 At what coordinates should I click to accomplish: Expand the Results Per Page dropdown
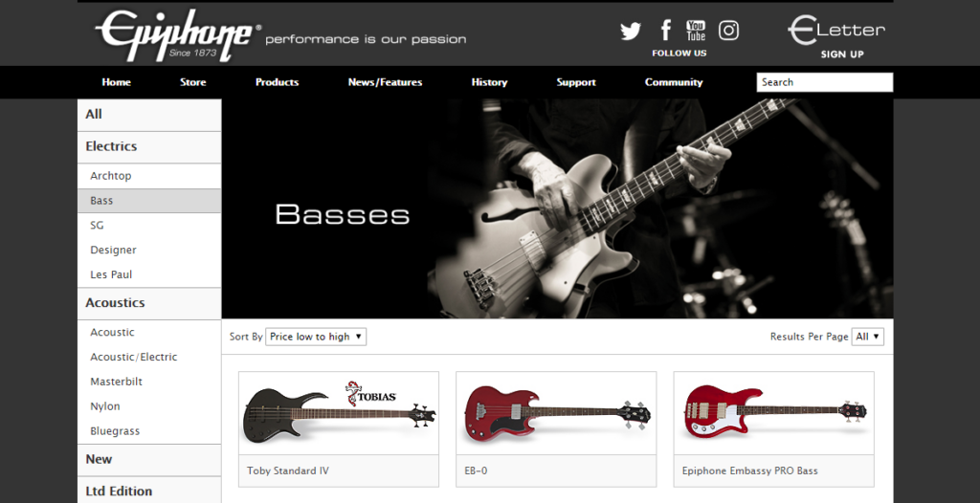click(x=867, y=337)
